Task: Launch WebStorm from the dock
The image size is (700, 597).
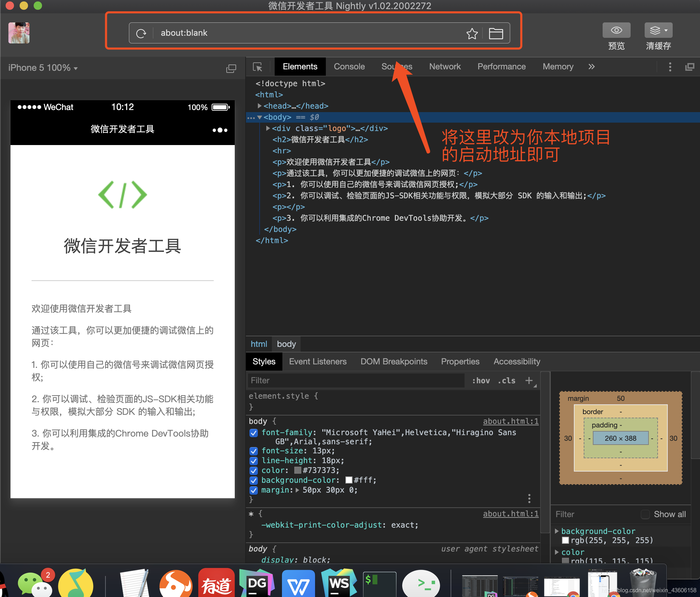Action: pyautogui.click(x=339, y=584)
